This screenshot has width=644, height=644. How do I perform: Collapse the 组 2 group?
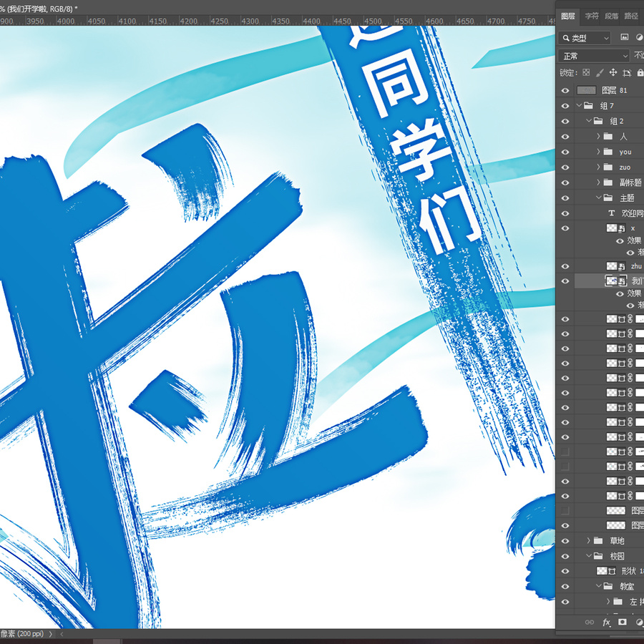coord(589,121)
